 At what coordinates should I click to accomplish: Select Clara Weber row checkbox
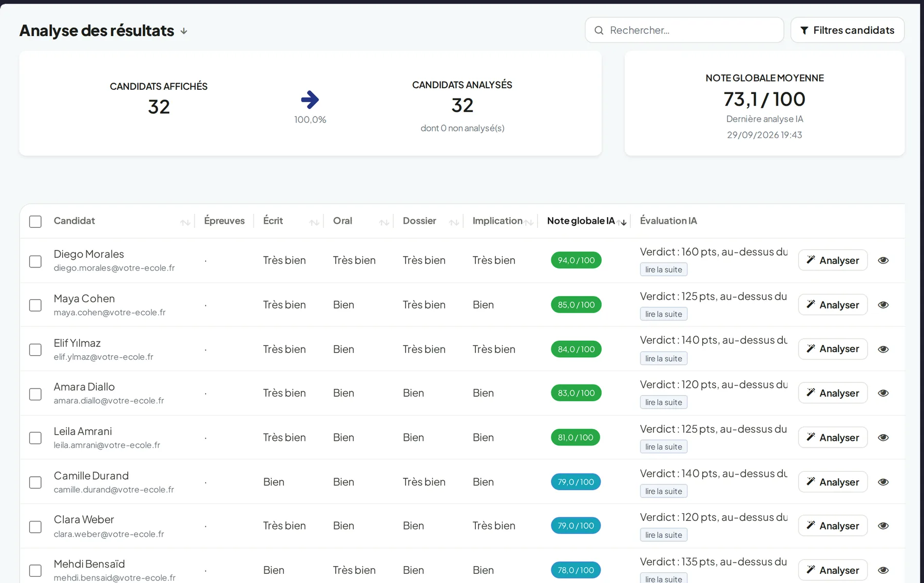[x=35, y=527]
